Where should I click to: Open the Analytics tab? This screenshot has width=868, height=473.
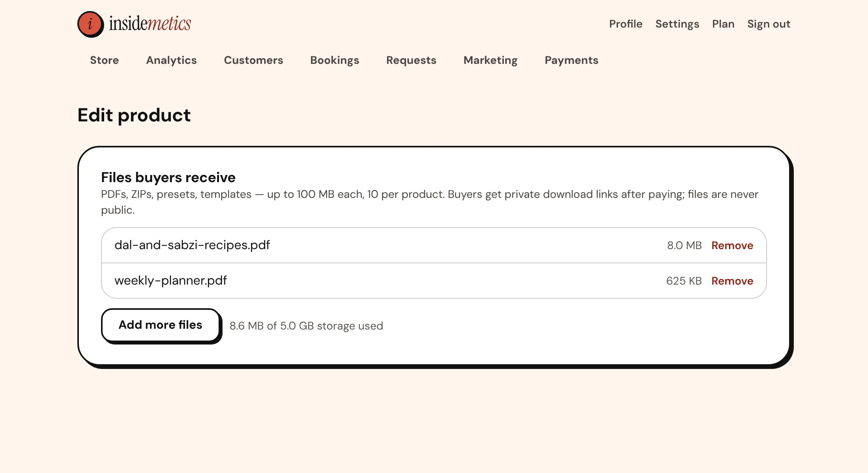point(171,60)
